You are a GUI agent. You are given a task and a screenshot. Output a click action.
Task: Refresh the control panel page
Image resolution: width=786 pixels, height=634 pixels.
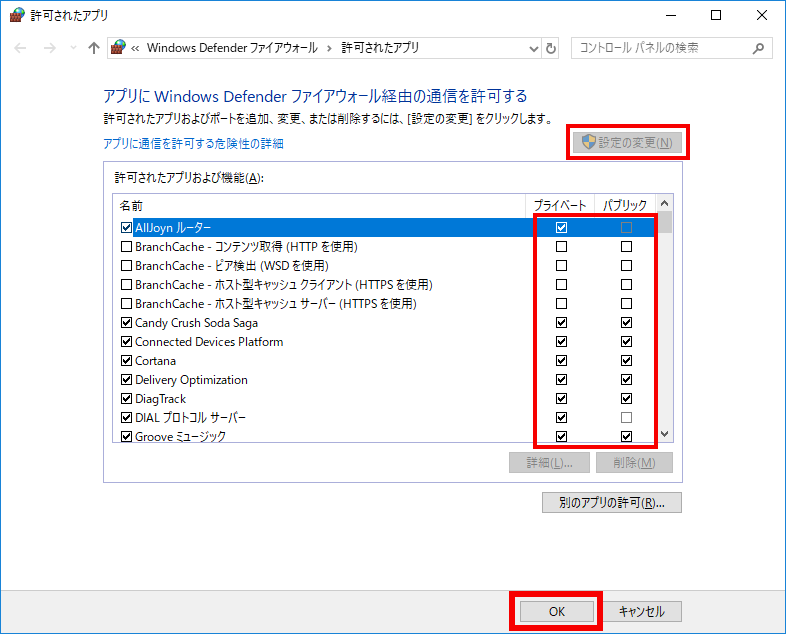tap(550, 49)
